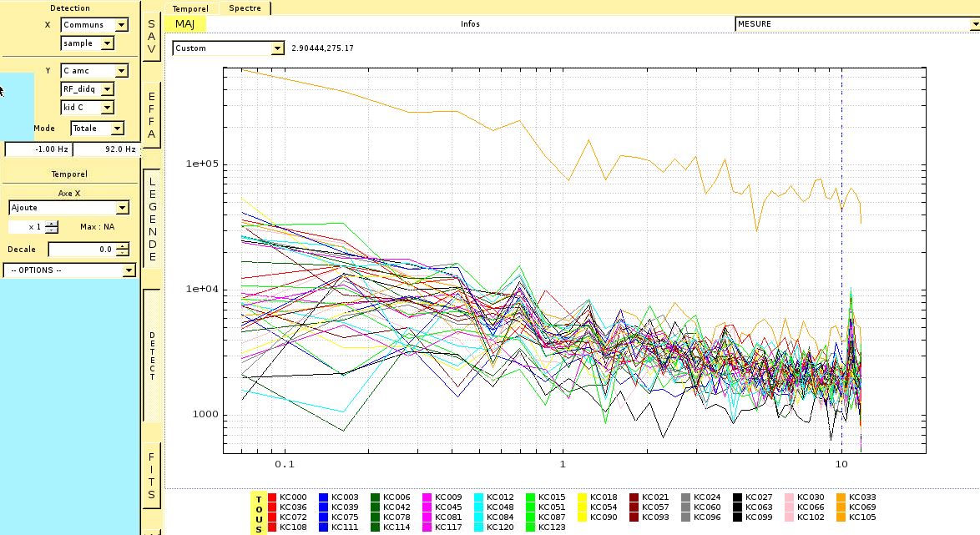Click the orange KC033 legend marker
Image resolution: width=980 pixels, height=535 pixels.
(841, 497)
